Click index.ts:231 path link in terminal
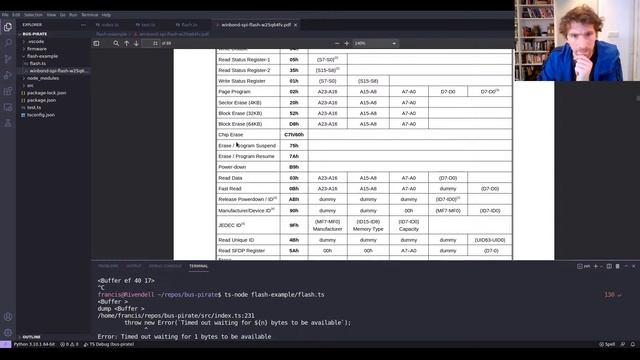This screenshot has height=360, width=640. 176,316
